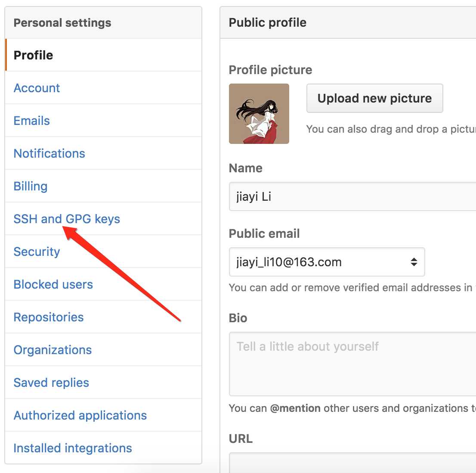Open SSH and GPG keys settings
This screenshot has width=476, height=473.
[103, 219]
